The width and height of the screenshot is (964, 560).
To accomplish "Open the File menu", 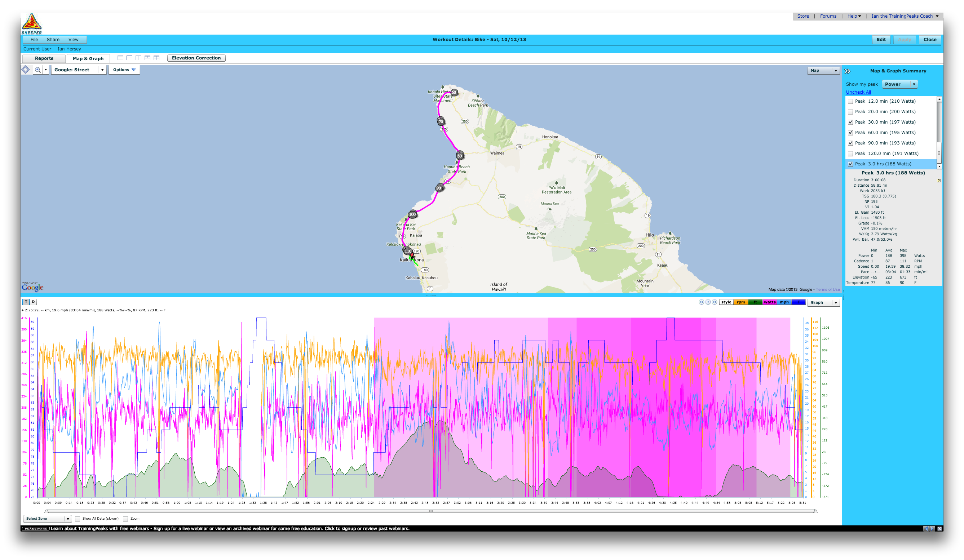I will point(34,40).
